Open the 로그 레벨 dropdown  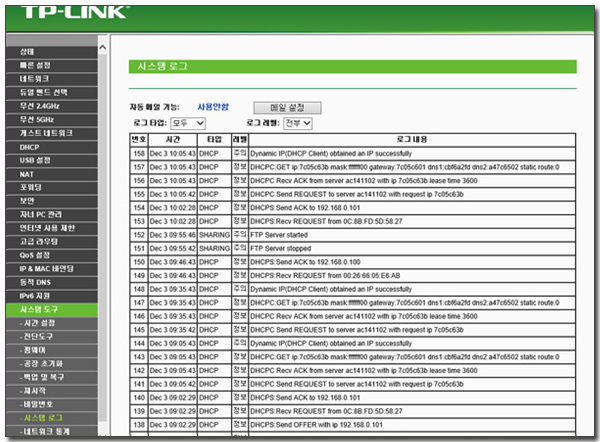298,124
